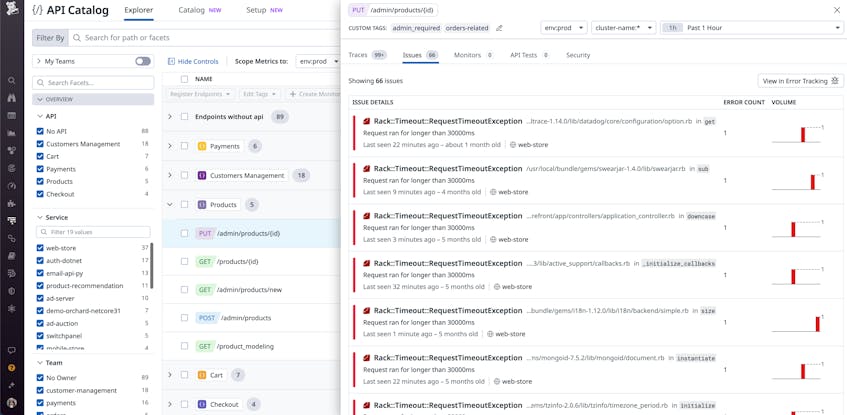Viewport: 847px width, 415px height.
Task: Open the chat bubble icon in sidebar
Action: point(11,350)
